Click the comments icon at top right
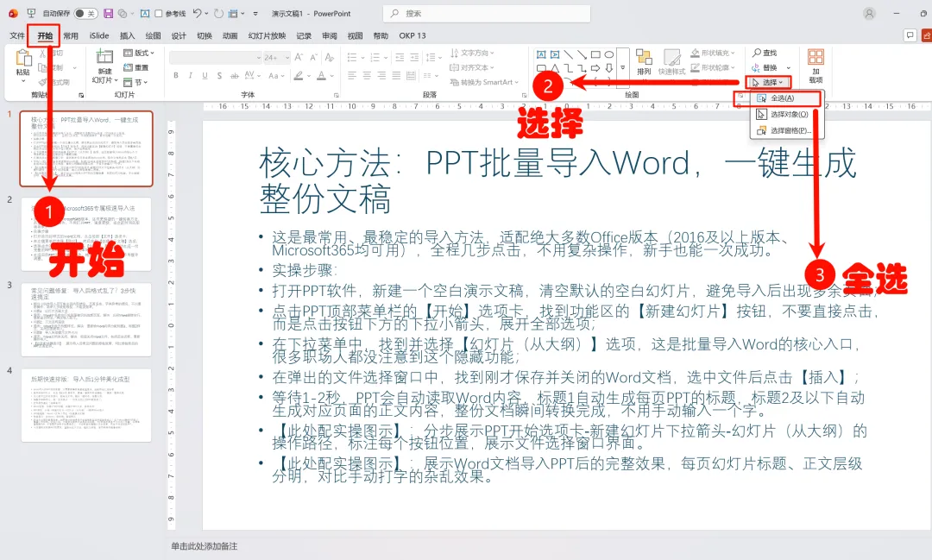 click(x=910, y=35)
